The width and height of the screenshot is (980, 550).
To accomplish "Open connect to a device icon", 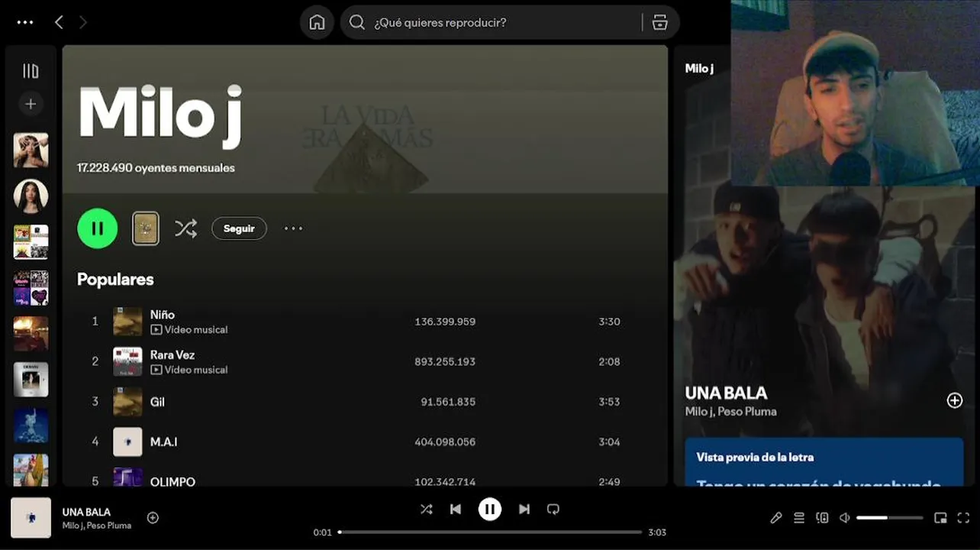I will tap(822, 518).
